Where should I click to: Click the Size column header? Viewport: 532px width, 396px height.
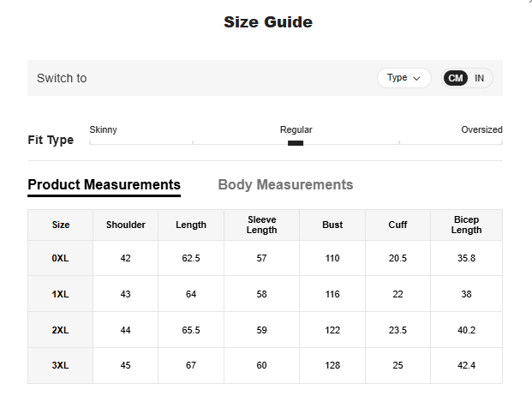pyautogui.click(x=61, y=225)
